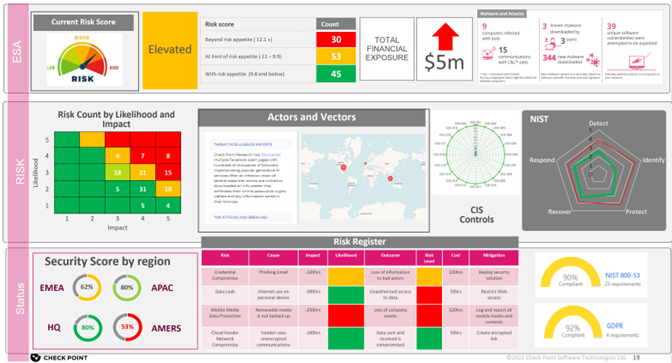Click the CIS Controls radar chart
The image size is (672, 363).
pos(475,153)
